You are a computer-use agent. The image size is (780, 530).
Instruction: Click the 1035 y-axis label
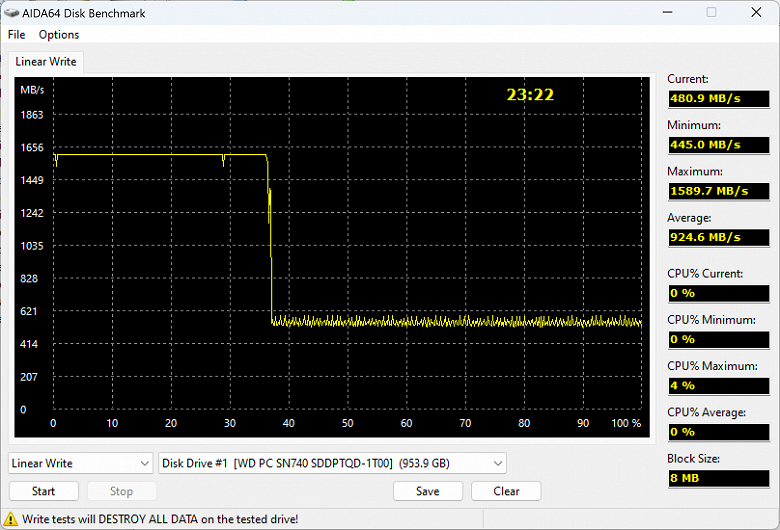32,246
